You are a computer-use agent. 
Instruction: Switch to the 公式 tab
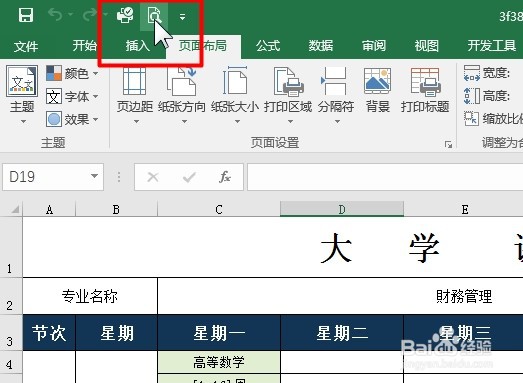pos(268,45)
